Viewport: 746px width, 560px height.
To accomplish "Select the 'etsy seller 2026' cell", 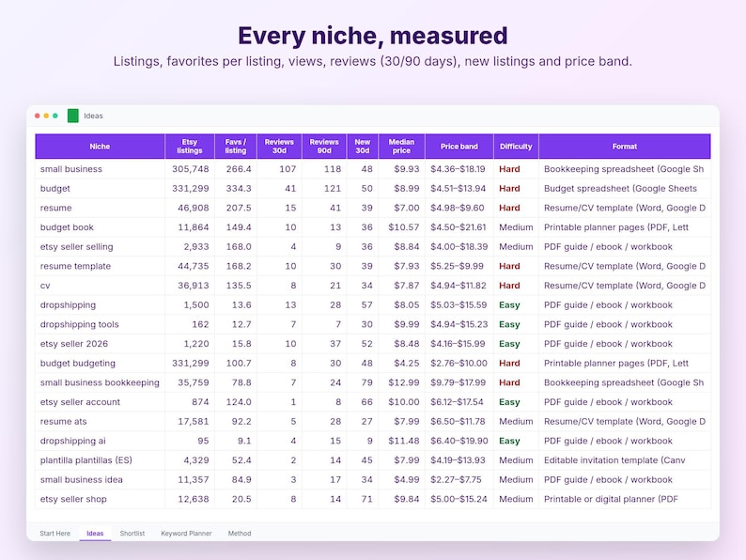I will tap(100, 344).
